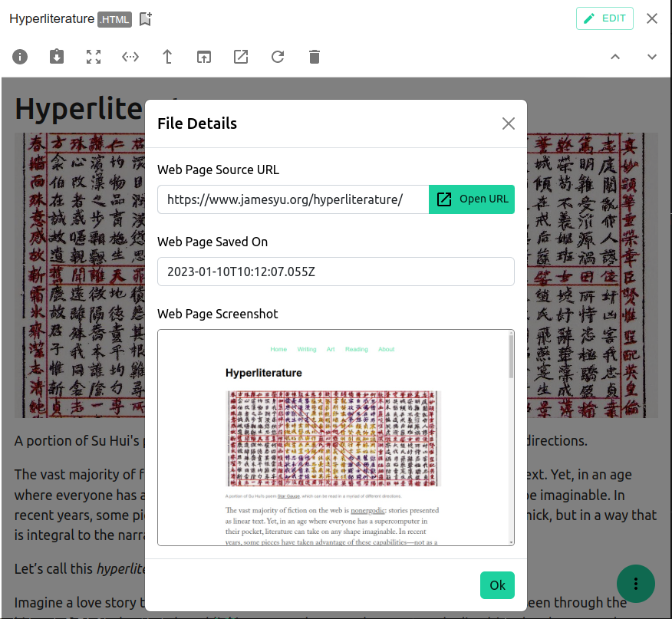Viewport: 672px width, 619px height.
Task: Click the info icon in the toolbar
Action: 19,57
